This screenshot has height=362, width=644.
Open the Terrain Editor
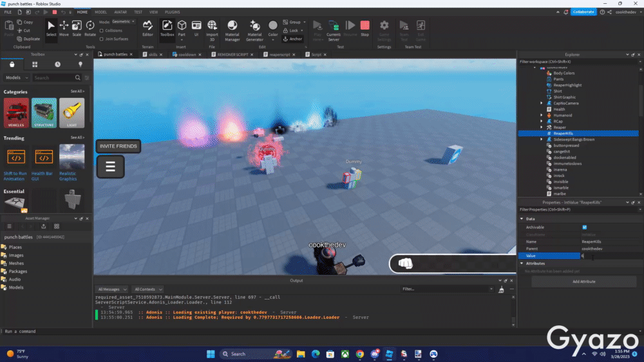tap(147, 29)
